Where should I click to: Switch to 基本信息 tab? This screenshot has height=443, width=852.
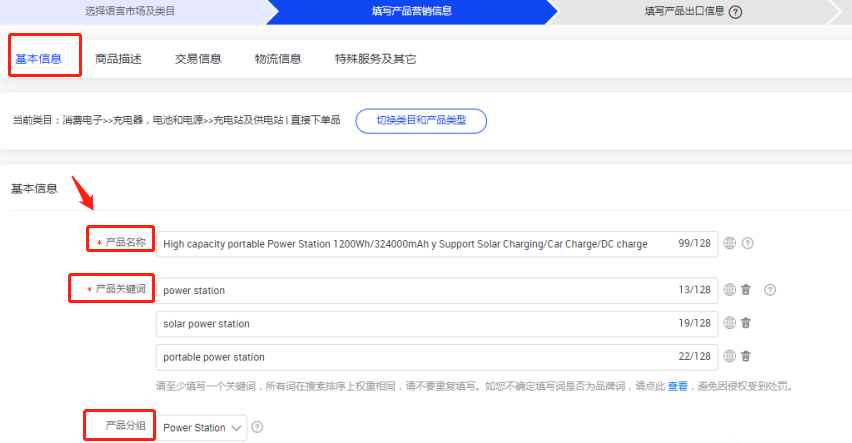click(39, 59)
